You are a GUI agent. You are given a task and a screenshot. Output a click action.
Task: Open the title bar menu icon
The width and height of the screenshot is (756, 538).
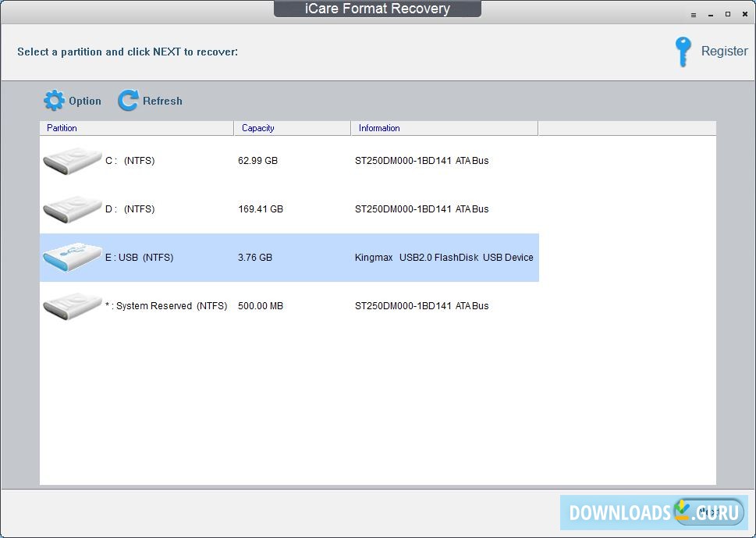pyautogui.click(x=694, y=15)
